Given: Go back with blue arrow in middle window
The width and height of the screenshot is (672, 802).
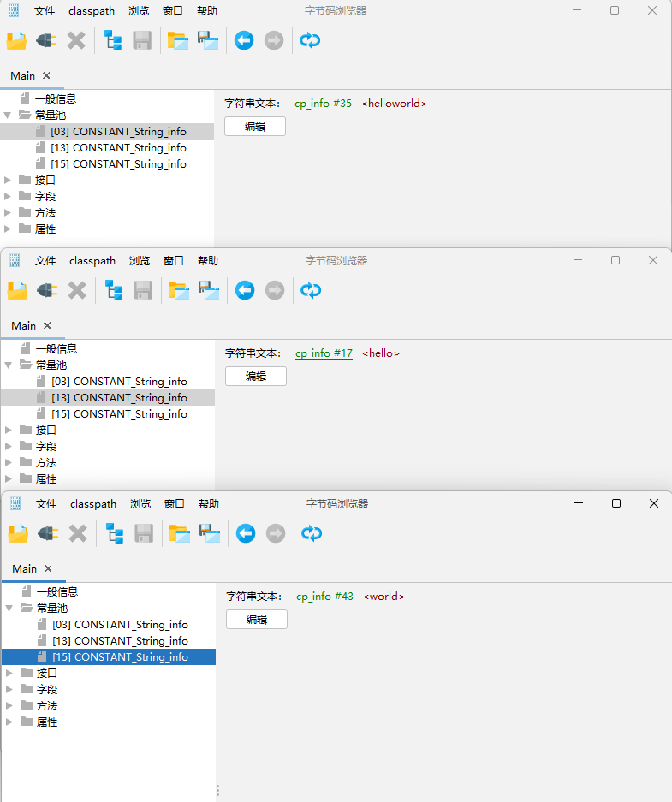Looking at the screenshot, I should point(245,290).
